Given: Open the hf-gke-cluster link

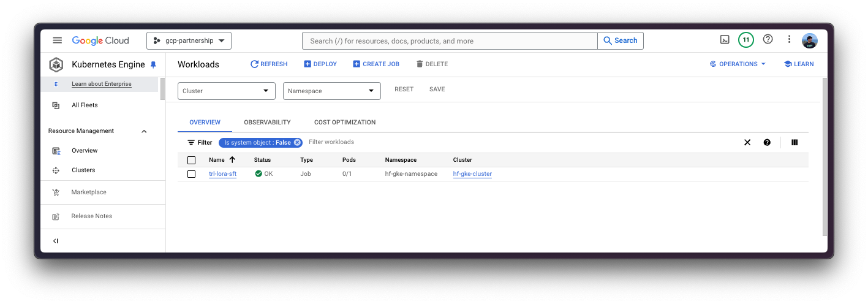Looking at the screenshot, I should pyautogui.click(x=472, y=174).
